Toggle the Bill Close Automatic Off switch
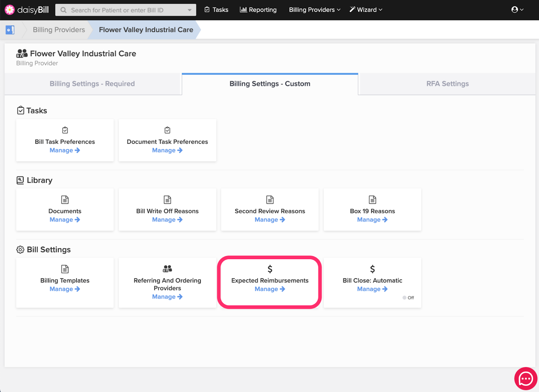 point(408,298)
